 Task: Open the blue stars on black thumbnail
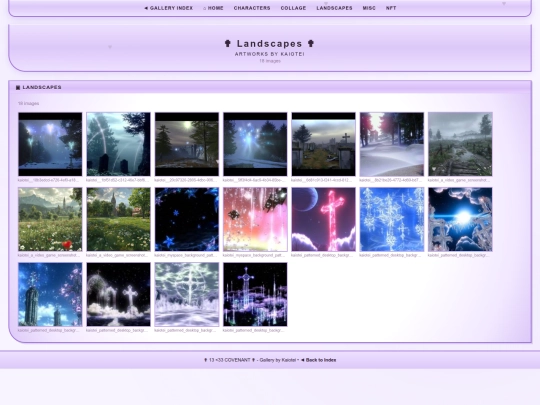(x=187, y=219)
